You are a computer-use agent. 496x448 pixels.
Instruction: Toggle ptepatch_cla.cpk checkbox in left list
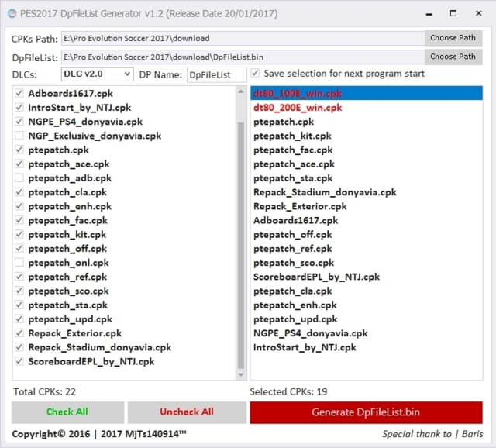(19, 192)
